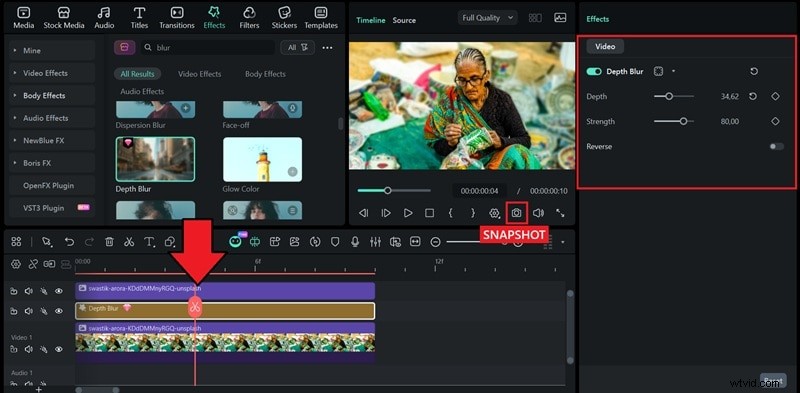This screenshot has width=800, height=393.
Task: Set the mark out point
Action: click(x=472, y=213)
